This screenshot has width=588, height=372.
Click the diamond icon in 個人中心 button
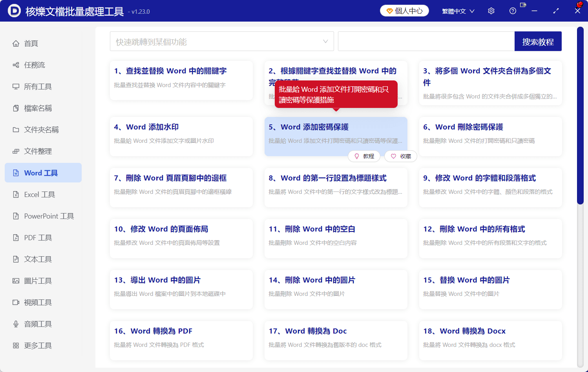389,11
